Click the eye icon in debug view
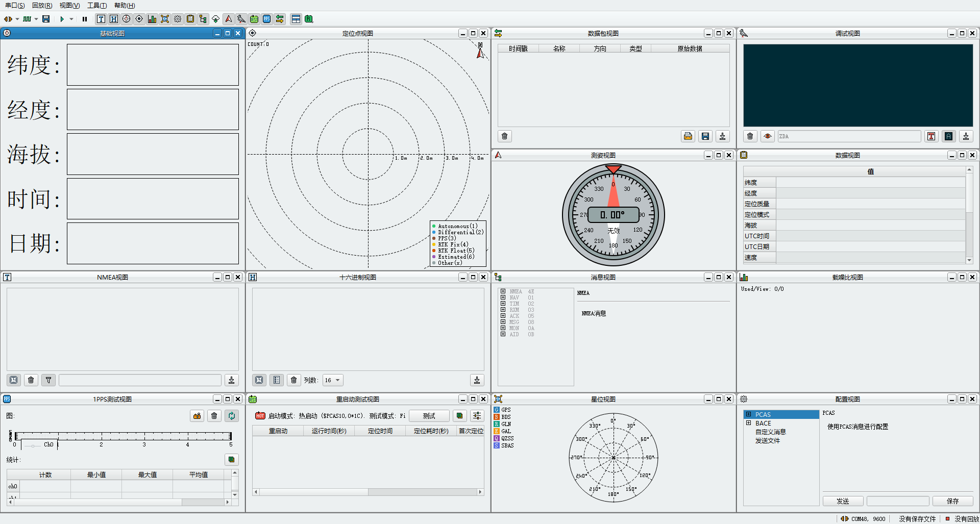 pyautogui.click(x=767, y=136)
